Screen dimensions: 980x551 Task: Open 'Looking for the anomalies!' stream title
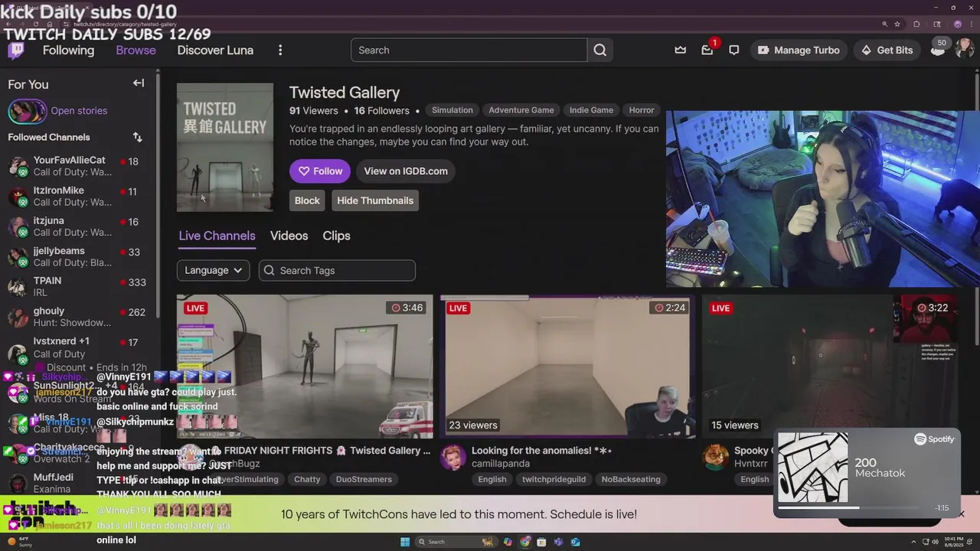tap(542, 451)
